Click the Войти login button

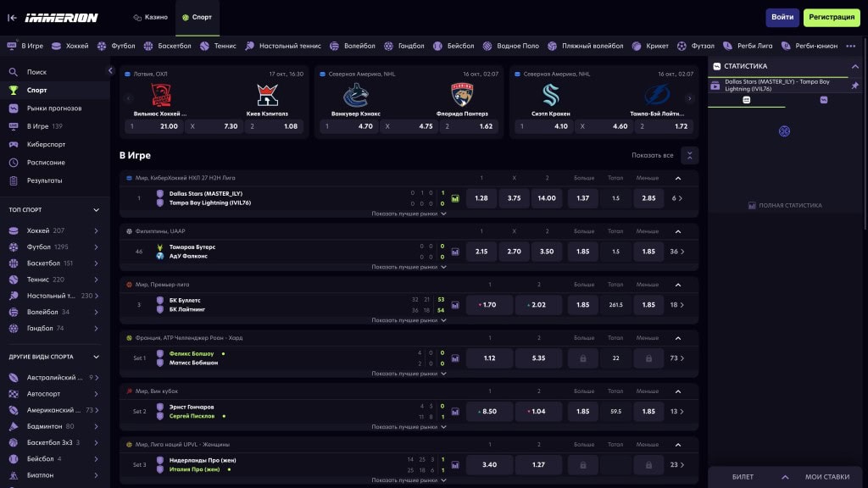tap(782, 17)
